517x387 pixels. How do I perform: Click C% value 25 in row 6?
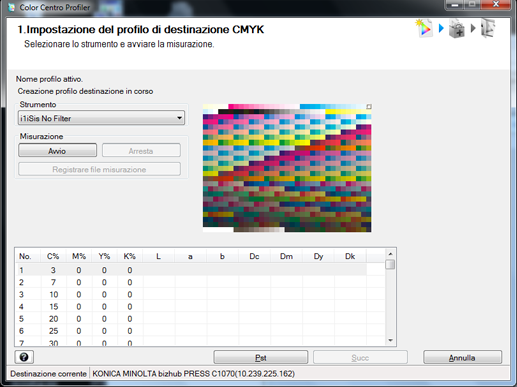[x=53, y=331]
